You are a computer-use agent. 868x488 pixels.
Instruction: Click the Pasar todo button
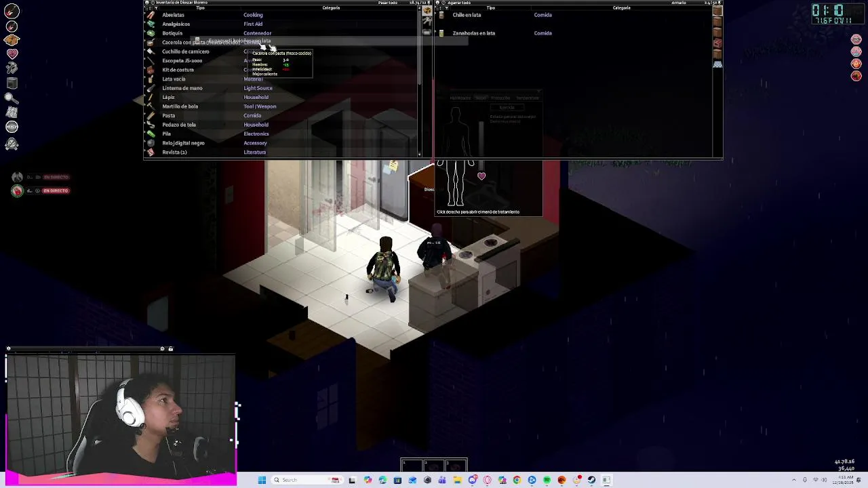tap(387, 3)
